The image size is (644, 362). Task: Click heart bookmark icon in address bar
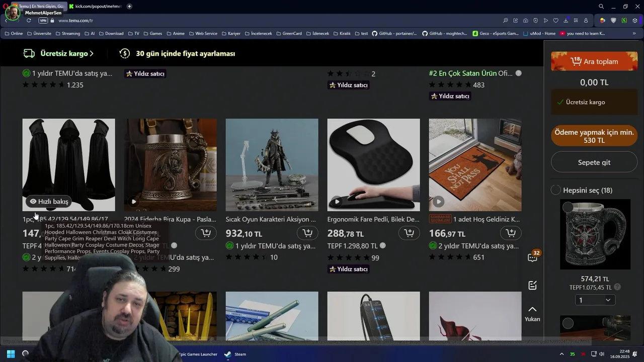[555, 21]
